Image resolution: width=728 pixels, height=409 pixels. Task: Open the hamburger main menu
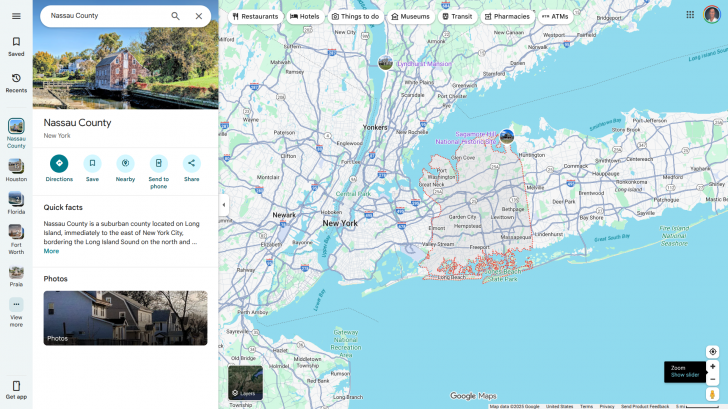[16, 16]
